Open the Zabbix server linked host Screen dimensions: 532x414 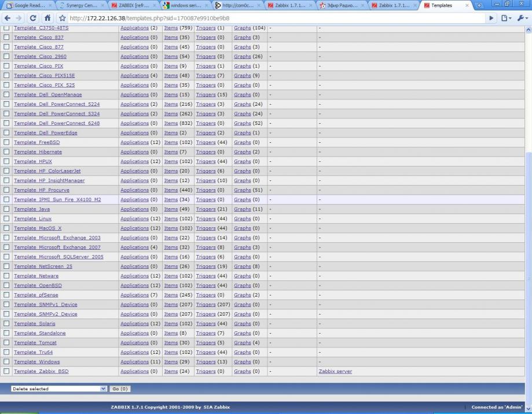335,371
